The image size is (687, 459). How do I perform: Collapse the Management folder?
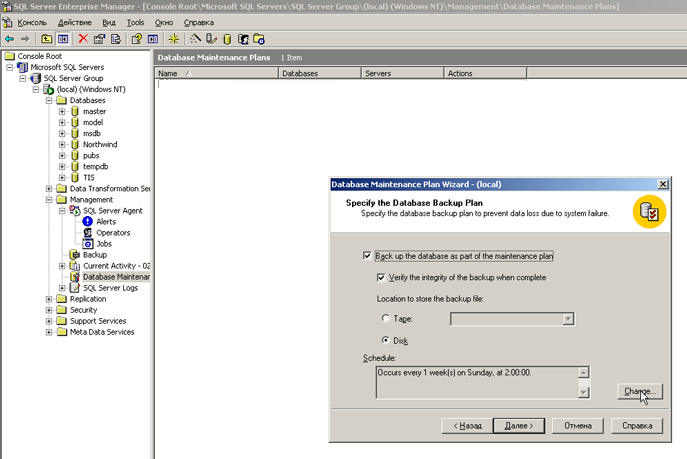click(x=49, y=200)
